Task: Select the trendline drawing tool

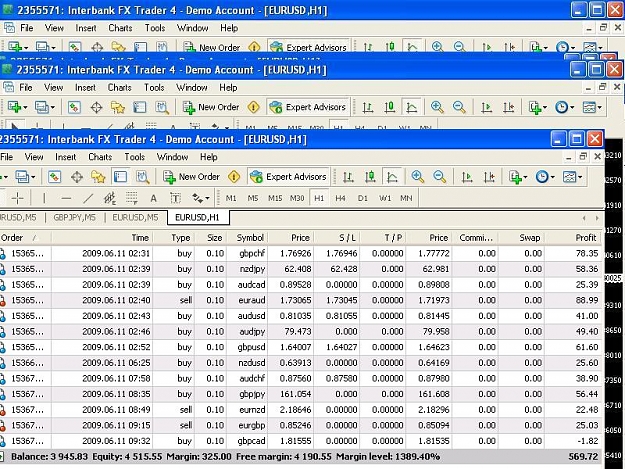Action: 88,198
